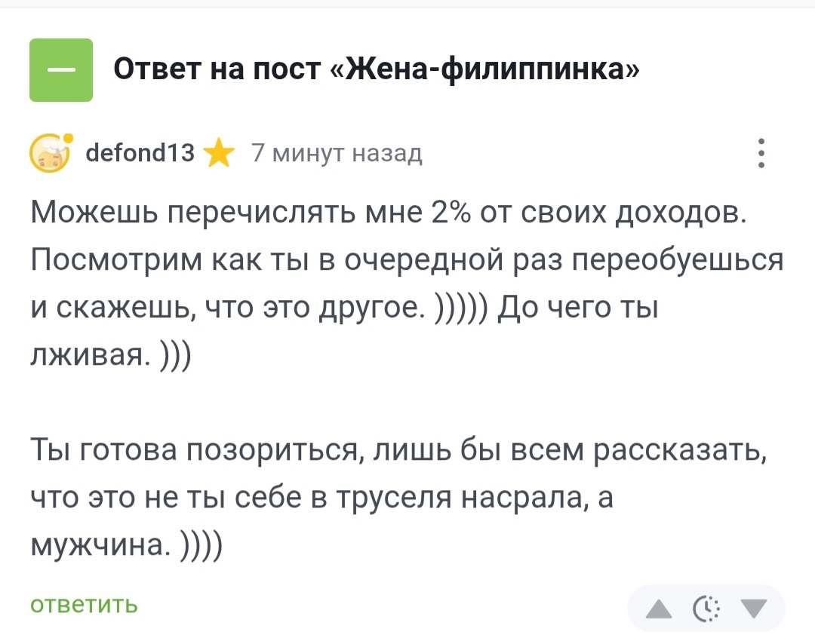Click the word «лживая» in the post
Viewport: 815px width, 644px height.
pyautogui.click(x=89, y=356)
